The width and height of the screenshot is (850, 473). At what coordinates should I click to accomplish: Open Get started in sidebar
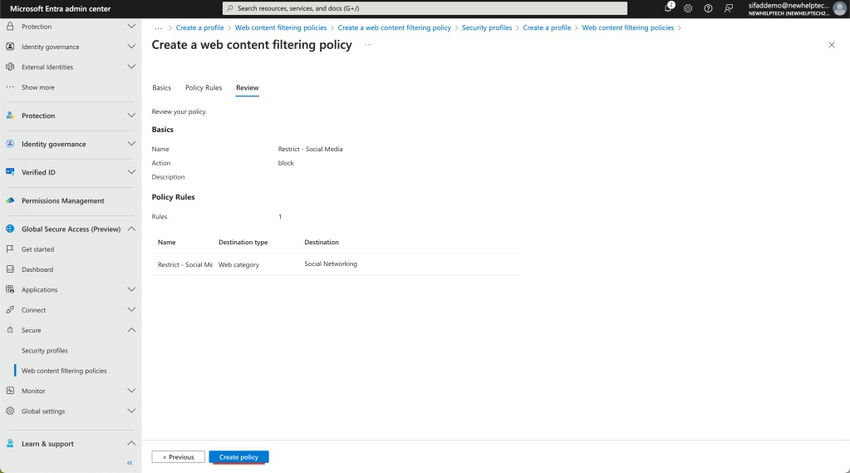tap(37, 249)
